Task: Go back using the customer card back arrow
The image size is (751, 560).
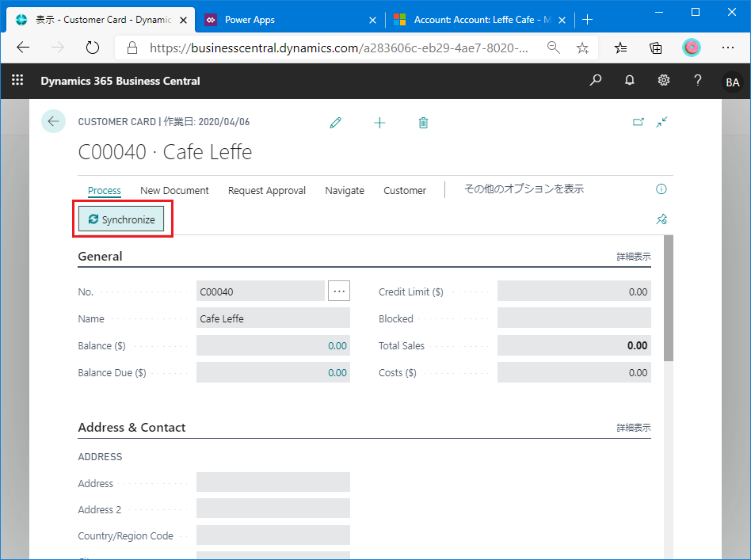Action: tap(53, 121)
